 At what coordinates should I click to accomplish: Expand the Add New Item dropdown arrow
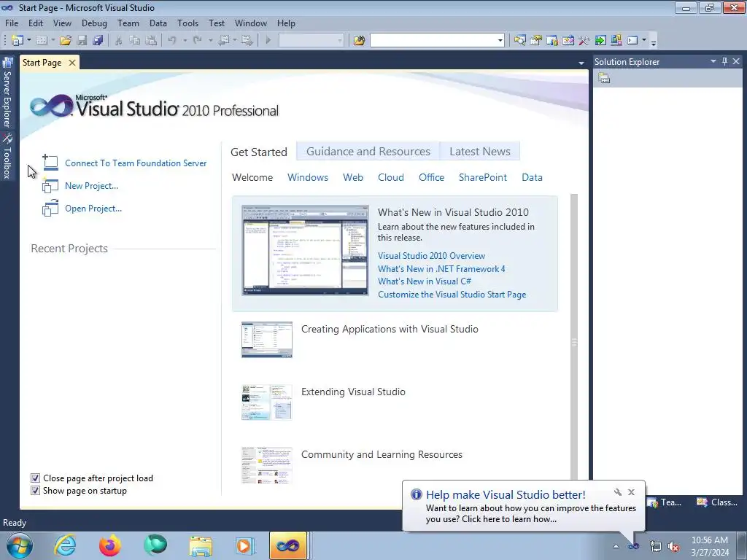(53, 41)
